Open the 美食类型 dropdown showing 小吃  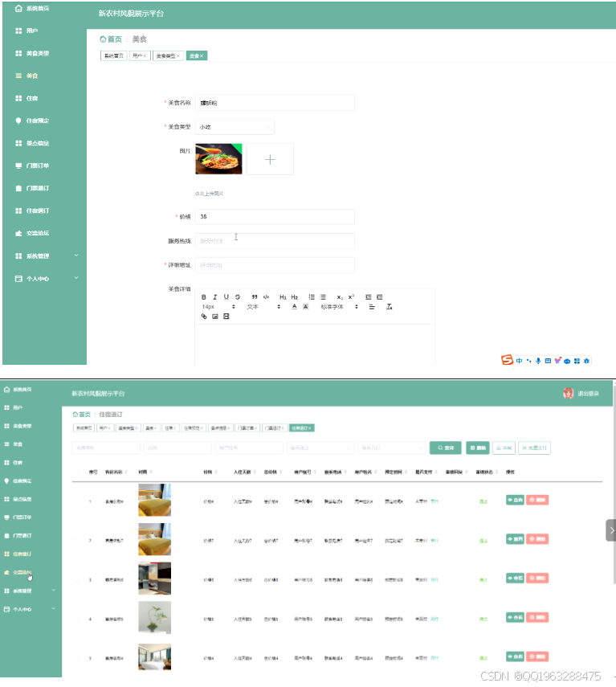click(235, 127)
